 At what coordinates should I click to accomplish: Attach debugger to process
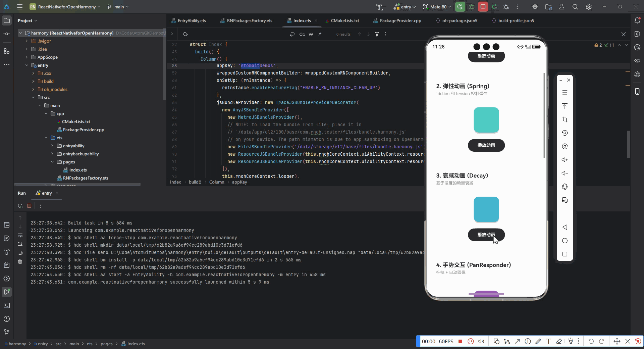(x=506, y=7)
